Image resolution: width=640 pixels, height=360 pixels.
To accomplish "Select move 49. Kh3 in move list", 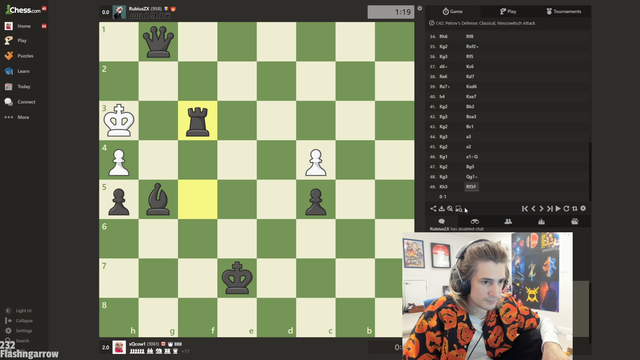I will pyautogui.click(x=443, y=187).
